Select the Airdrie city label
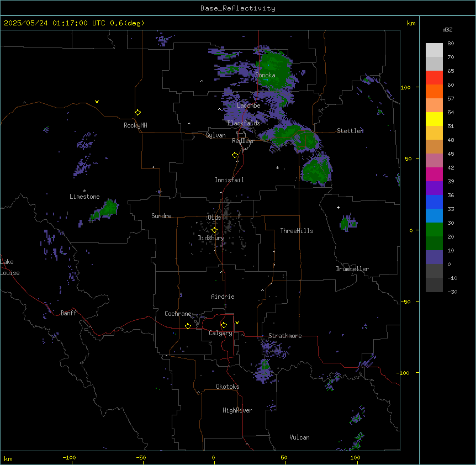The height and width of the screenshot is (465, 476). coord(223,297)
